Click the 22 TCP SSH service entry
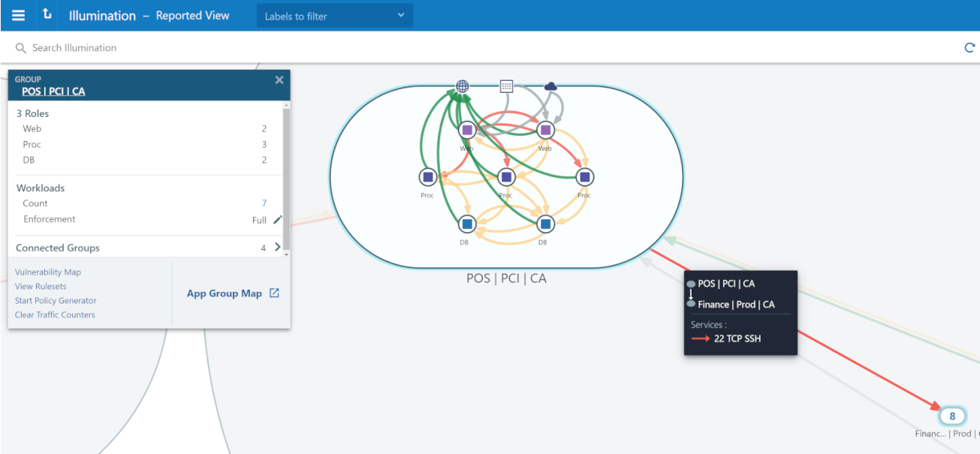 [x=726, y=339]
